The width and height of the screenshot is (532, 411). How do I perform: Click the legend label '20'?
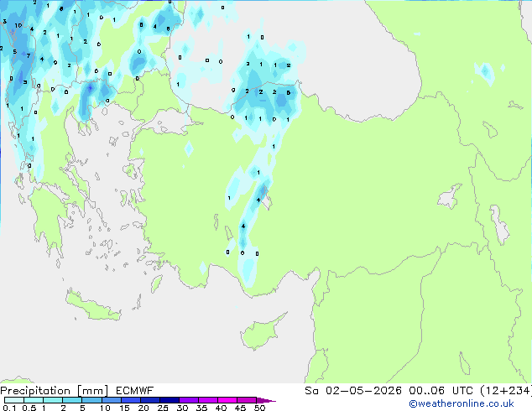[143, 408]
